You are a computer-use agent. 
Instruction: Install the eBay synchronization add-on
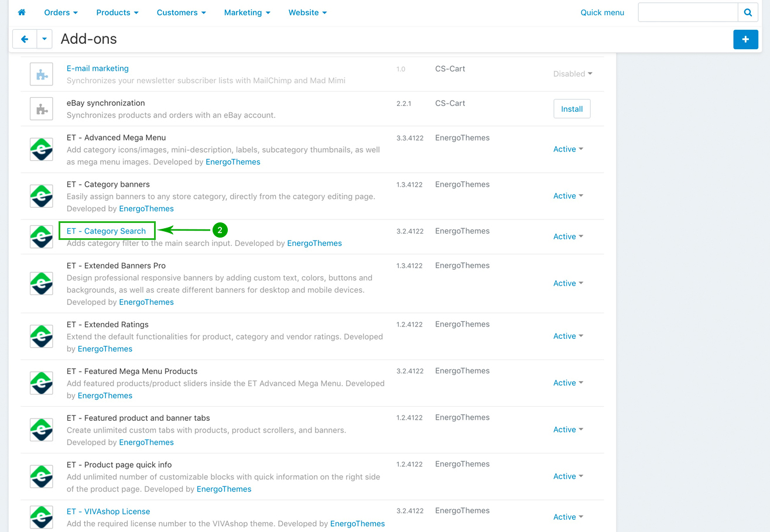click(572, 109)
